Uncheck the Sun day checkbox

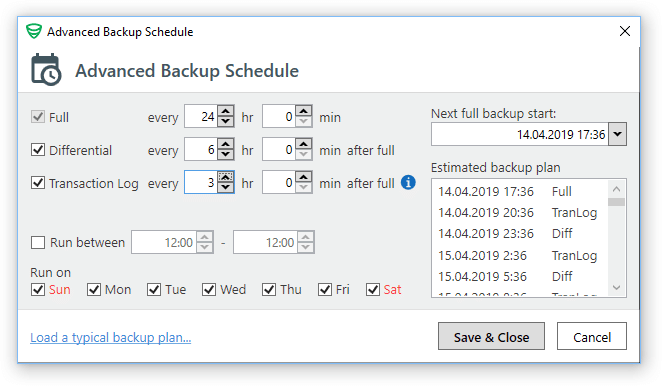point(38,290)
